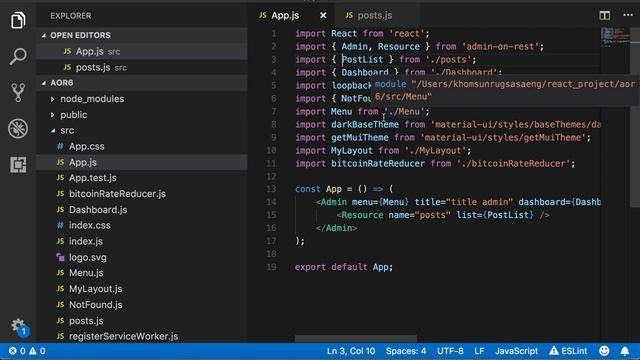Screen dimensions: 640x360
Task: Open the Extensions view
Action: [x=18, y=164]
